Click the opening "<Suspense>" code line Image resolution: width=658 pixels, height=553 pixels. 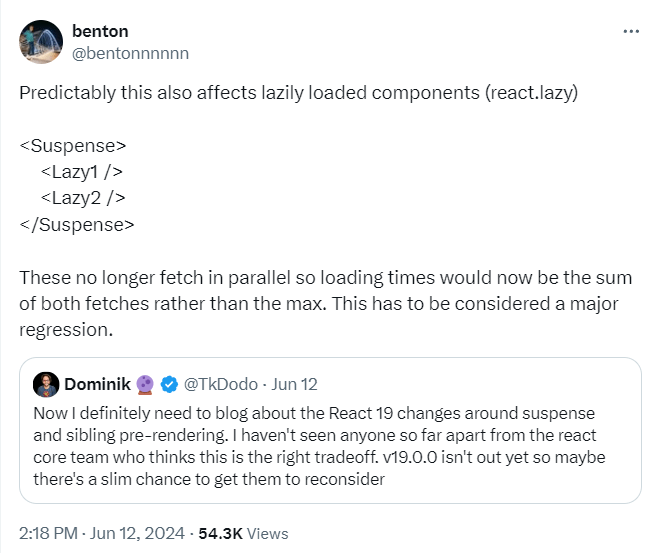(x=73, y=145)
